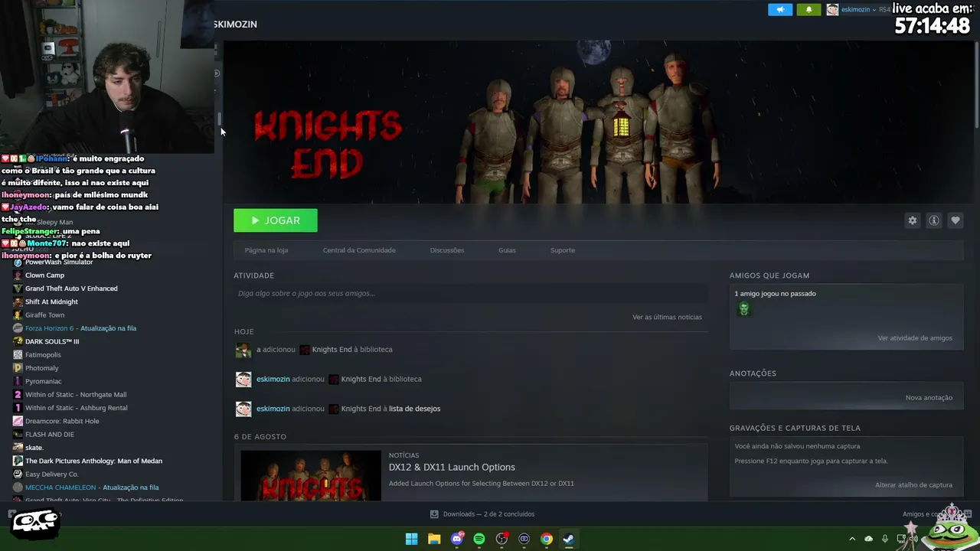Click the Photomaly game icon
This screenshot has width=980, height=551.
(x=18, y=368)
